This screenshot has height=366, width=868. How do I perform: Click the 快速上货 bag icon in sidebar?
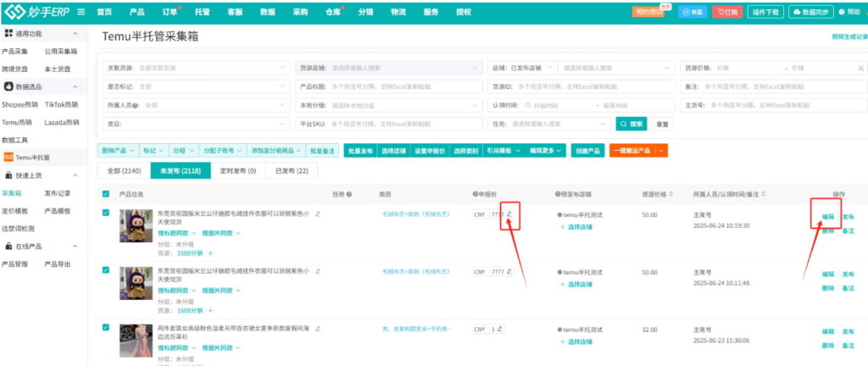[x=8, y=175]
